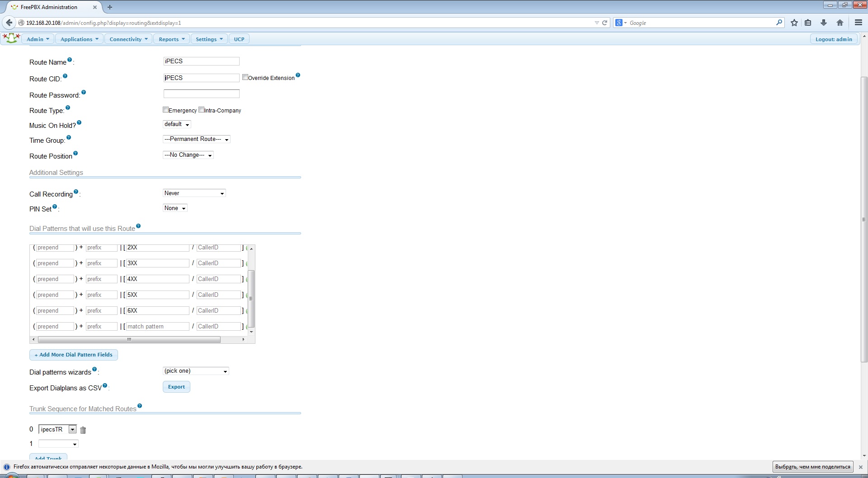Open the Call Recording dropdown
Viewport: 868px width, 478px height.
[194, 193]
